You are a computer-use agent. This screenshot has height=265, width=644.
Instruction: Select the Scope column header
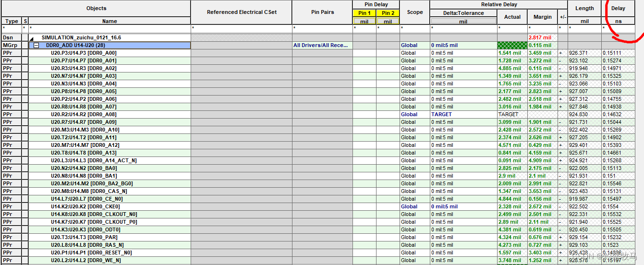point(415,12)
